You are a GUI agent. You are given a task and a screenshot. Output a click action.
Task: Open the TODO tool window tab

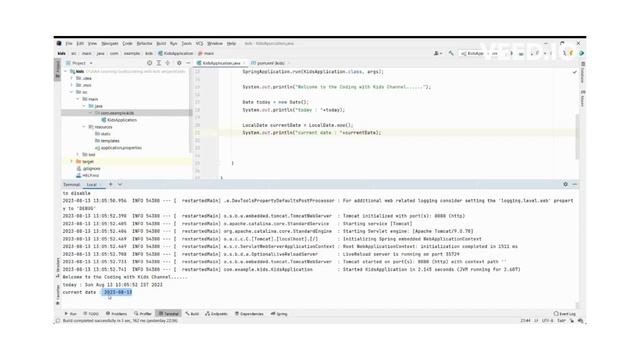pyautogui.click(x=91, y=314)
